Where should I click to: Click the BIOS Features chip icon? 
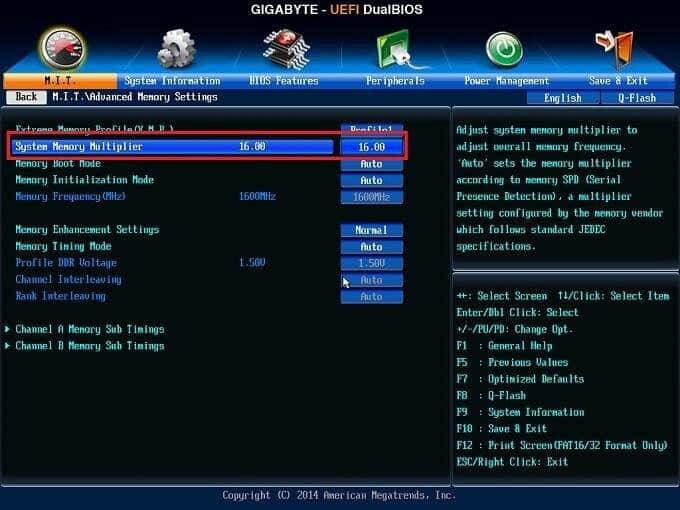284,47
